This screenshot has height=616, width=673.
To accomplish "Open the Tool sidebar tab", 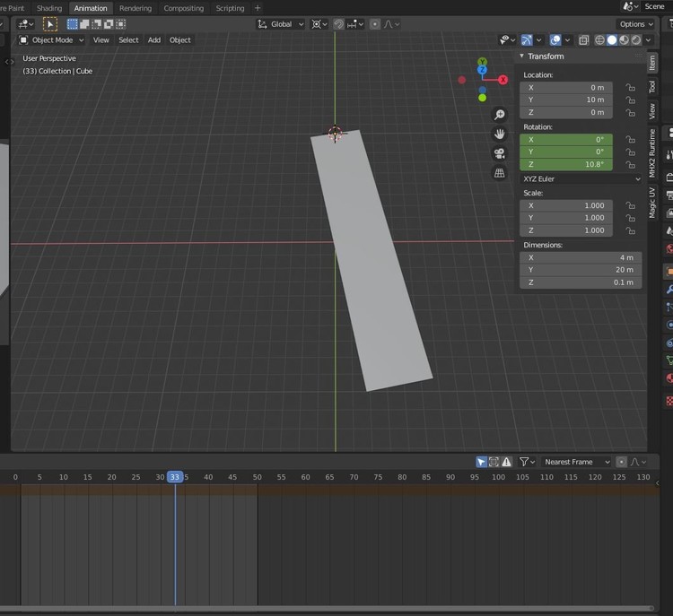I will pos(652,87).
